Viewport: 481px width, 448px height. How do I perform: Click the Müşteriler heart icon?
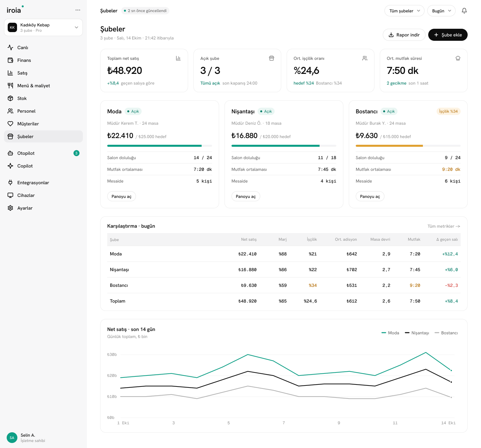point(10,124)
